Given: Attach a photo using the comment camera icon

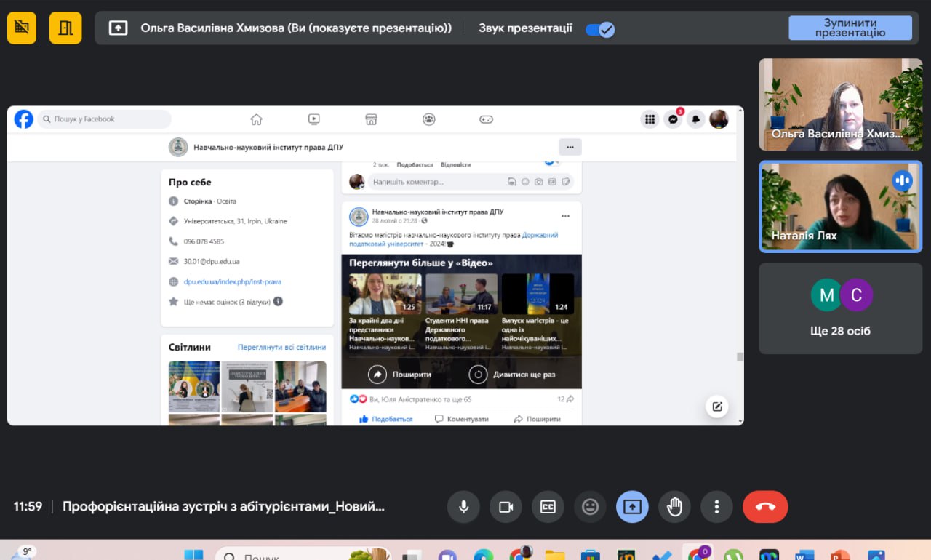Looking at the screenshot, I should tap(538, 182).
